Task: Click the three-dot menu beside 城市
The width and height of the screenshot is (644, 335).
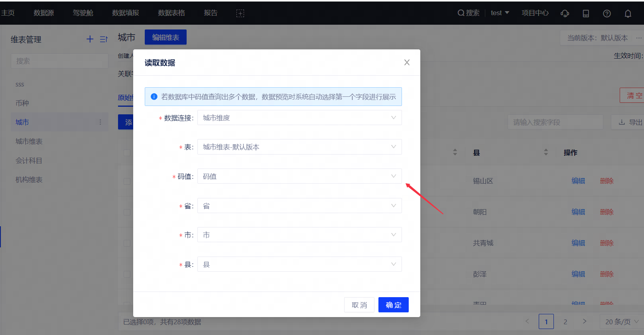Action: click(100, 122)
